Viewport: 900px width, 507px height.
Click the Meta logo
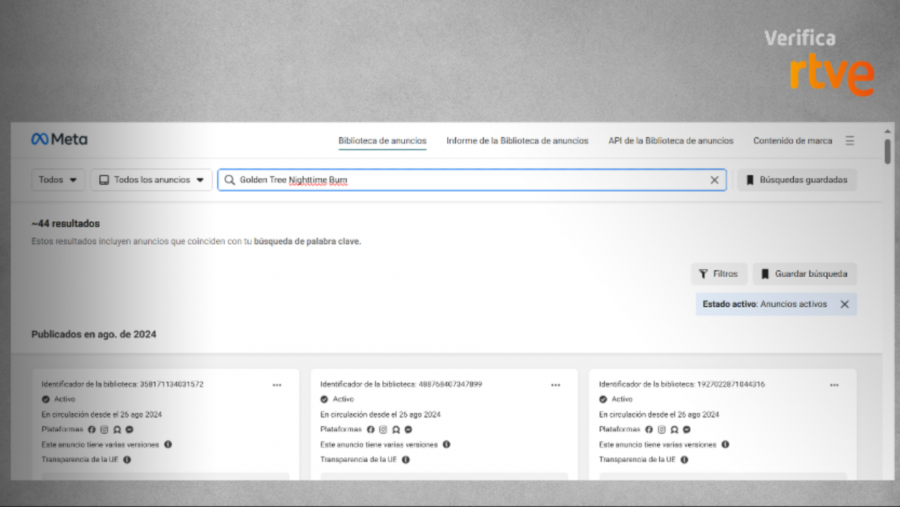click(x=59, y=140)
